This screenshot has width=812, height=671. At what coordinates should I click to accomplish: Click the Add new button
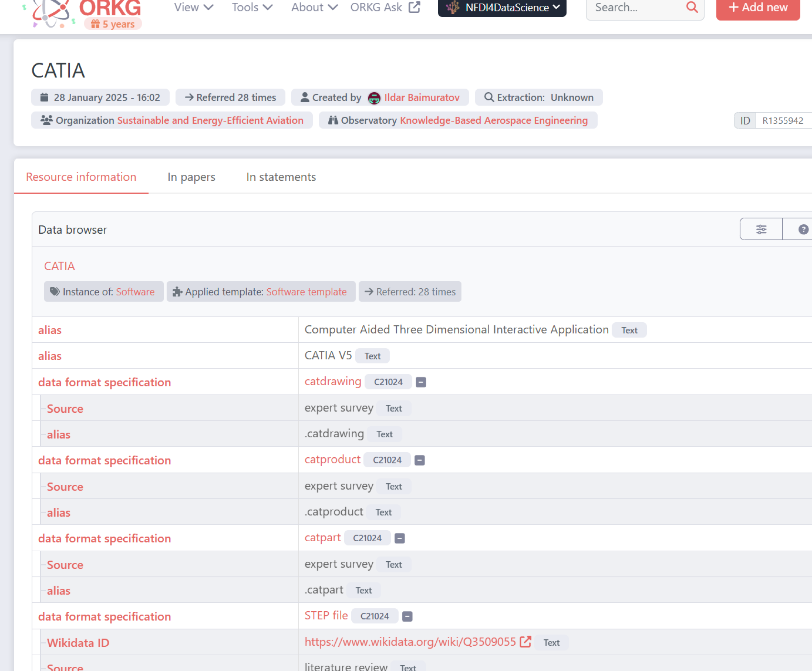[757, 8]
